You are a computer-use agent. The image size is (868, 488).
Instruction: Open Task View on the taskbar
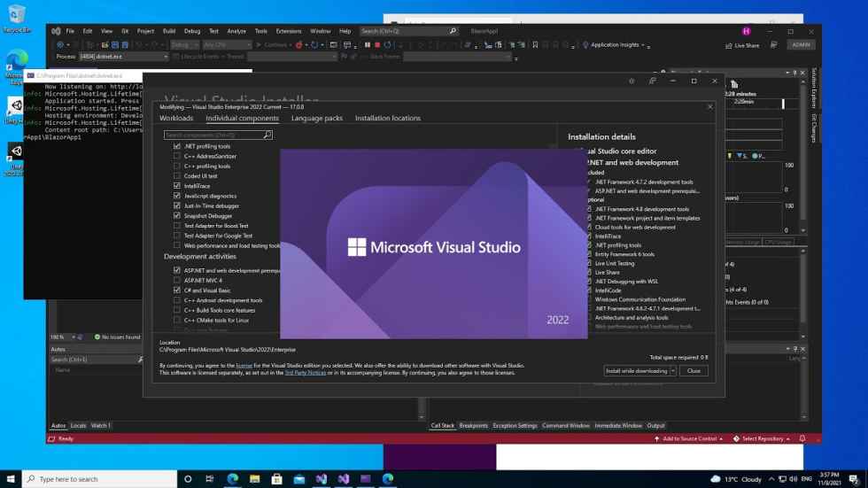(x=209, y=478)
